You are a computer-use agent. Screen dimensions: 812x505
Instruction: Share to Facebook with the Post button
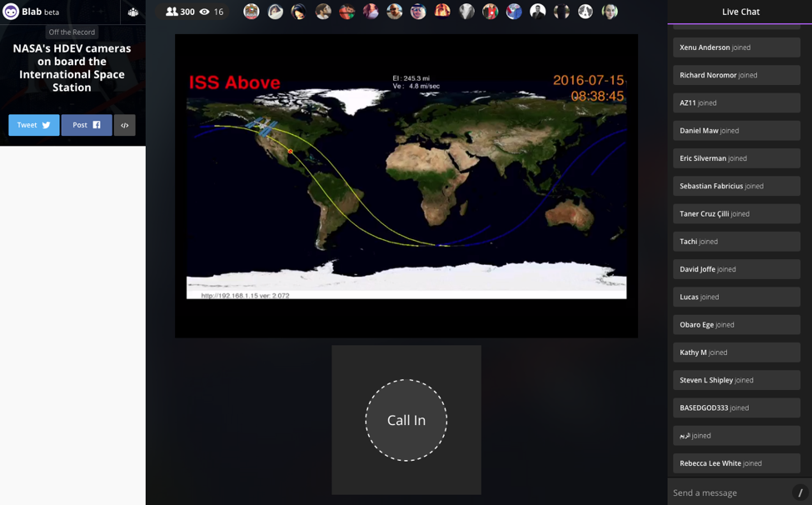pos(87,125)
